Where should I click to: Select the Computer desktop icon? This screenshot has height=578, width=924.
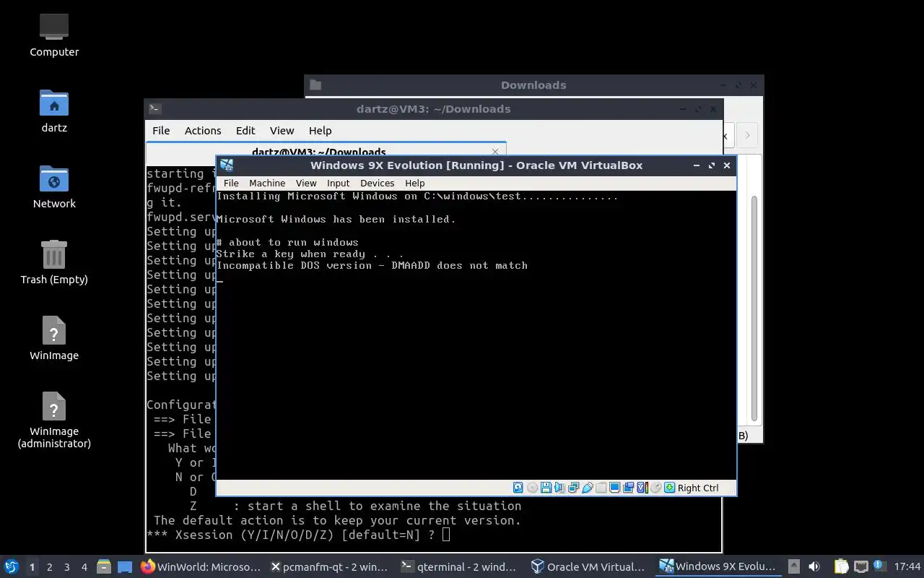click(x=54, y=35)
